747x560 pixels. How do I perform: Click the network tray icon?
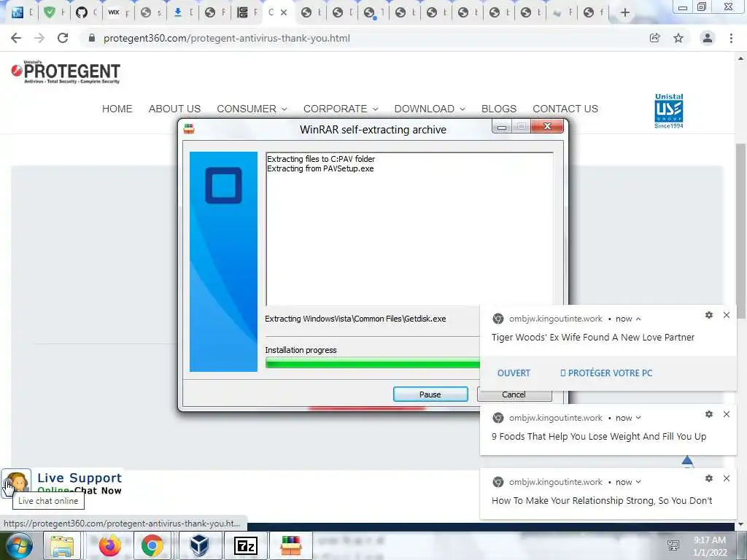(x=673, y=545)
